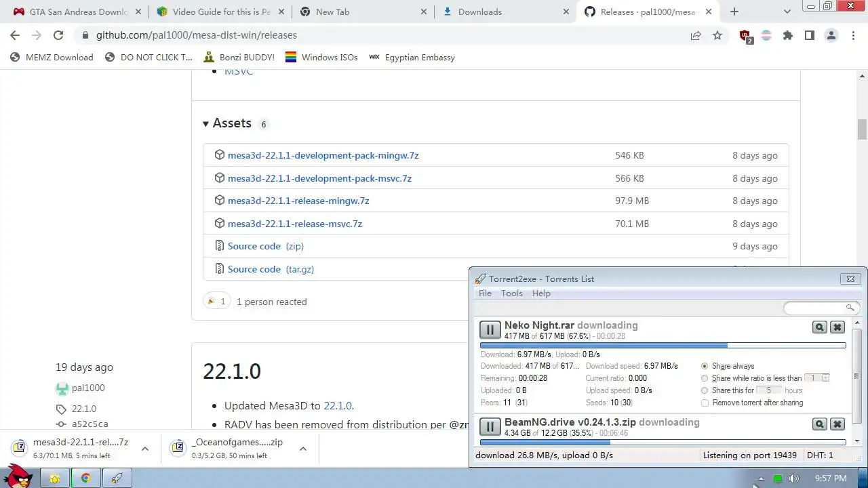Screen dimensions: 868x488
Task: Pause the BeamNG.drive torrent download
Action: (x=490, y=427)
